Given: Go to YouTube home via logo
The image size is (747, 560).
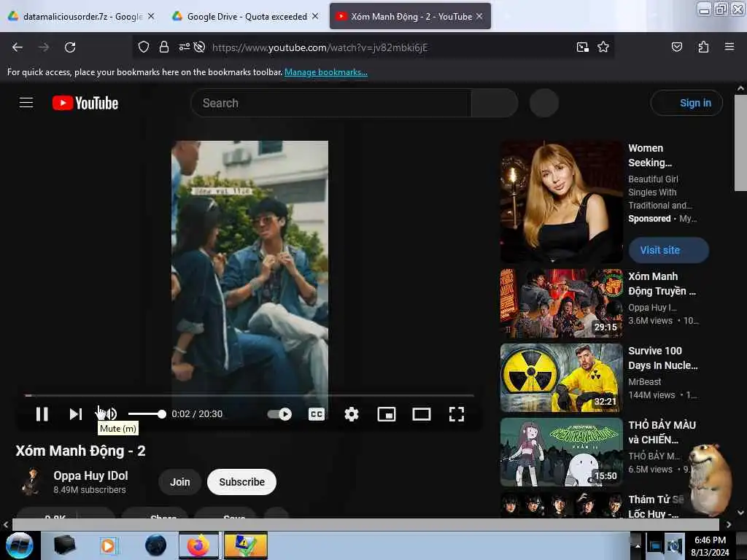Looking at the screenshot, I should (85, 103).
